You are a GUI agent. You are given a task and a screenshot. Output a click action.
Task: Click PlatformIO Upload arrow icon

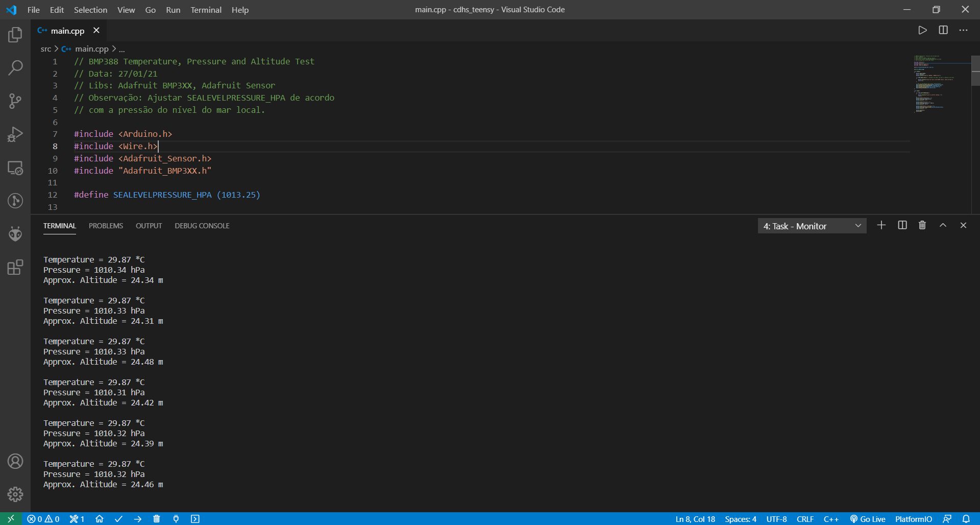point(138,519)
